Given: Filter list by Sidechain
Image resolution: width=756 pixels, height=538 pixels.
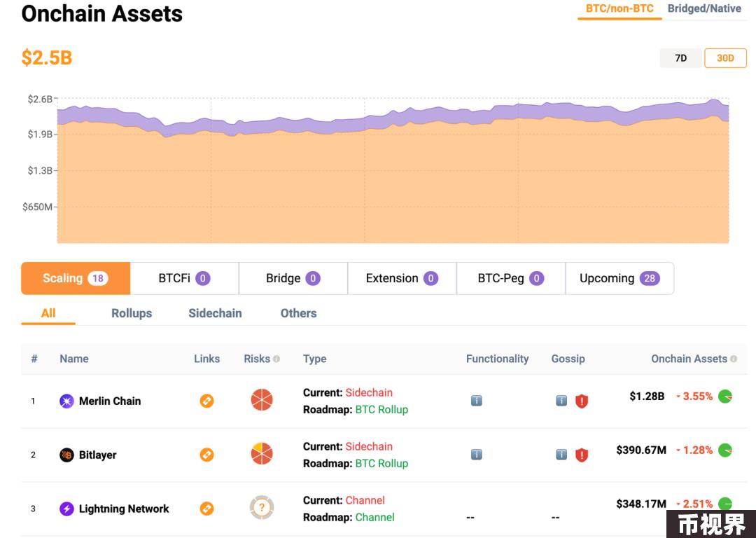Looking at the screenshot, I should pyautogui.click(x=215, y=314).
